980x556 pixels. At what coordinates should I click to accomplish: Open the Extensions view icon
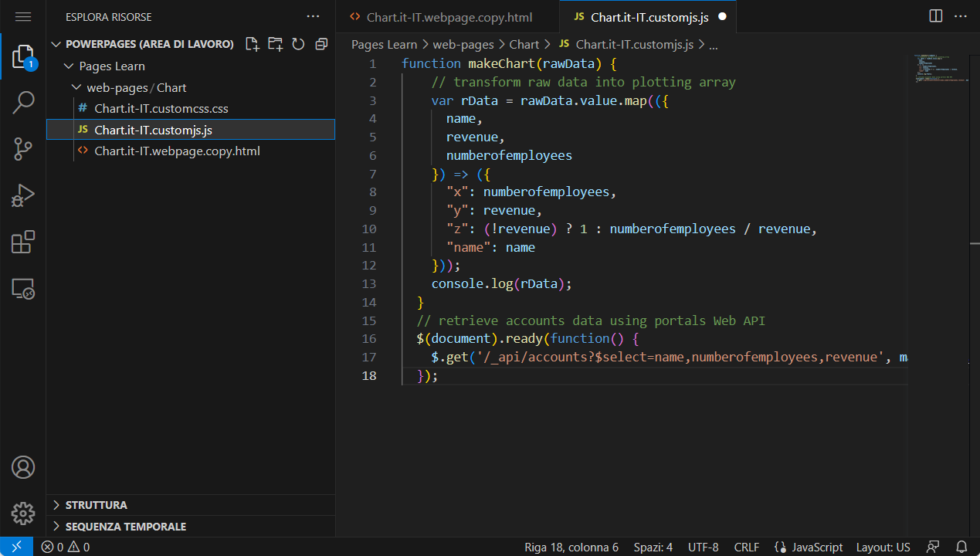[23, 242]
